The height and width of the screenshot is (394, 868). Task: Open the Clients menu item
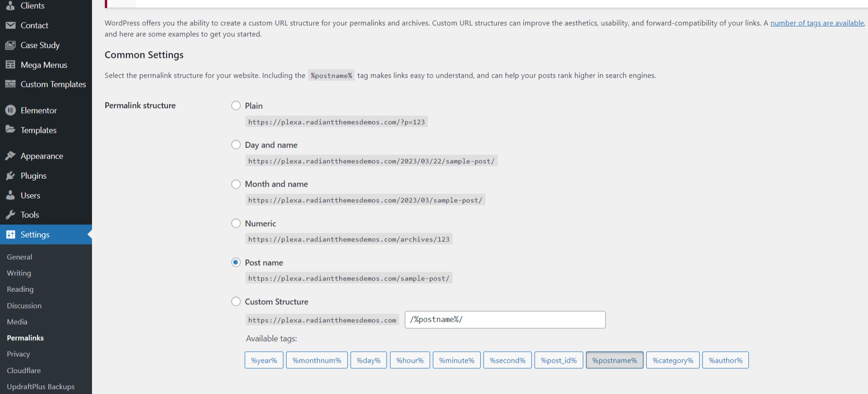pyautogui.click(x=33, y=6)
